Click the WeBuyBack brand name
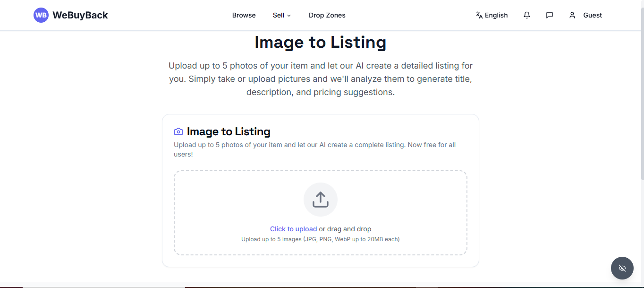Image resolution: width=644 pixels, height=288 pixels. click(x=80, y=15)
